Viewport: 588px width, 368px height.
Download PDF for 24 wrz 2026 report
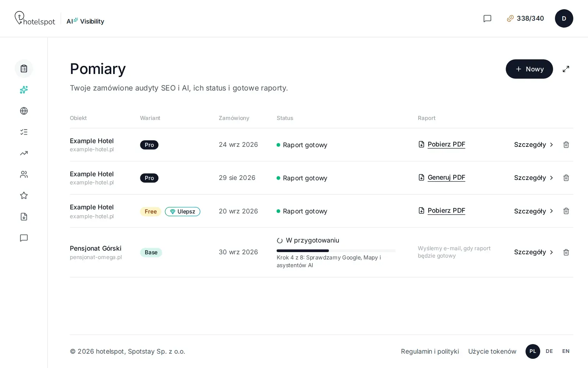point(442,144)
